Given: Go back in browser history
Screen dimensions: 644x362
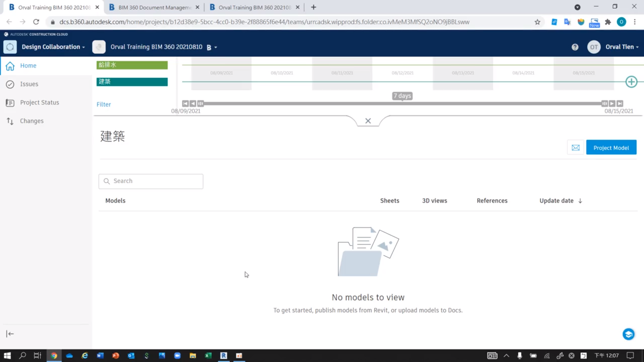Looking at the screenshot, I should [x=9, y=22].
